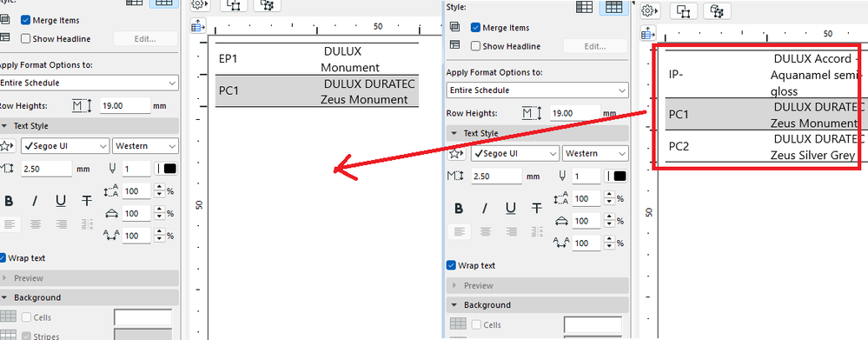This screenshot has height=340, width=868.
Task: Open the Segoe UI font dropdown in right panel
Action: 515,153
